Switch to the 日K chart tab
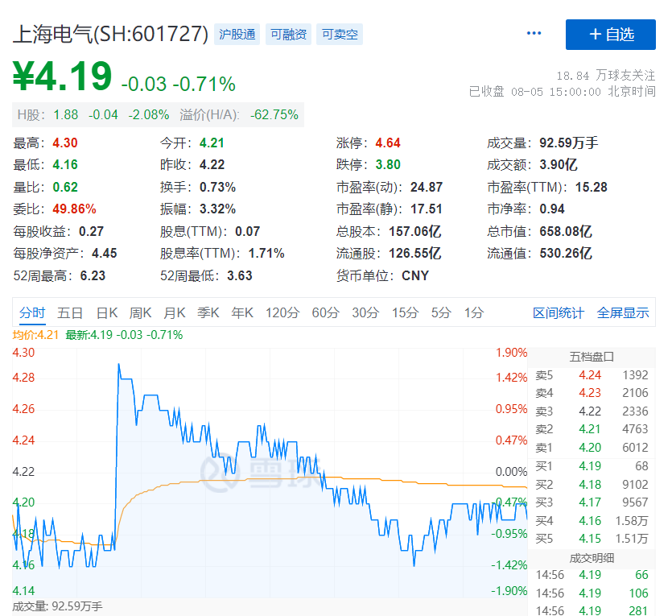672x616 pixels. pos(107,313)
